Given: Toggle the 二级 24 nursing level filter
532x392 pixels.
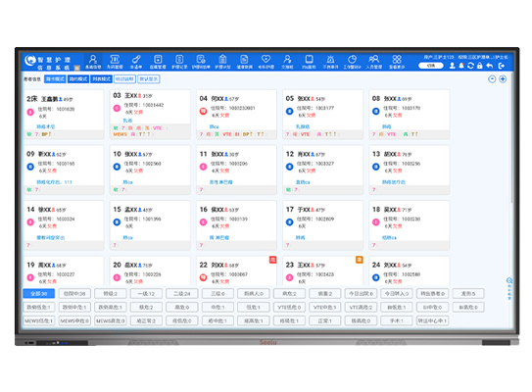Looking at the screenshot, I should pyautogui.click(x=182, y=294).
